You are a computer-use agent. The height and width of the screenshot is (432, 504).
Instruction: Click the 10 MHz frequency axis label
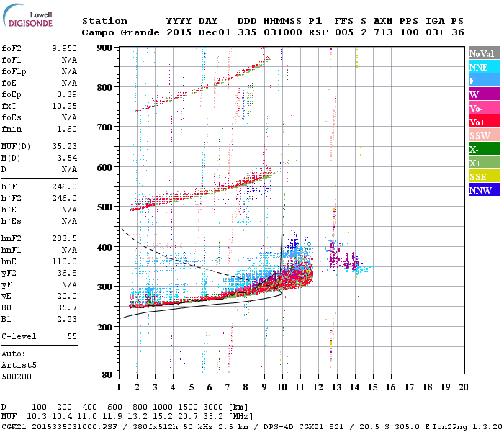pyautogui.click(x=282, y=387)
